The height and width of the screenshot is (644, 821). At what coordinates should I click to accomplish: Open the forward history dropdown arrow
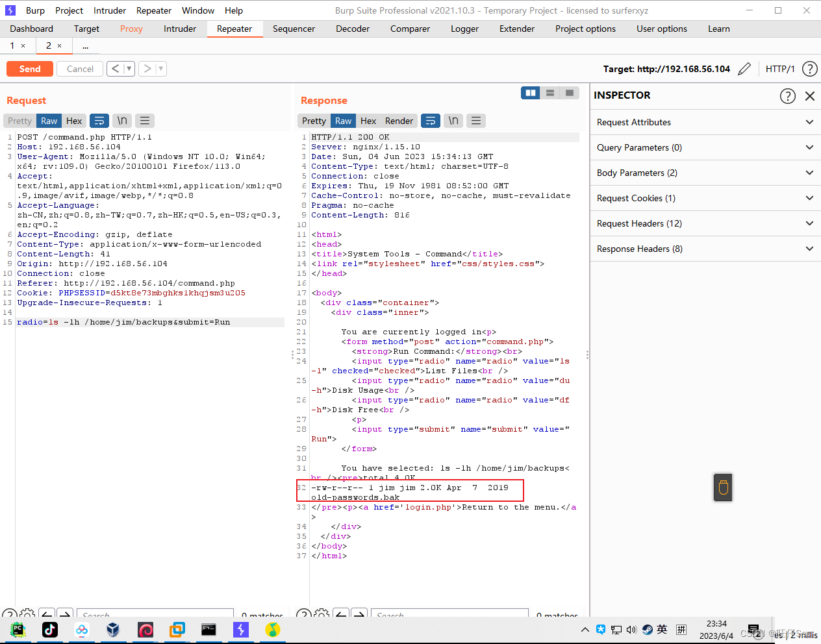coord(161,68)
